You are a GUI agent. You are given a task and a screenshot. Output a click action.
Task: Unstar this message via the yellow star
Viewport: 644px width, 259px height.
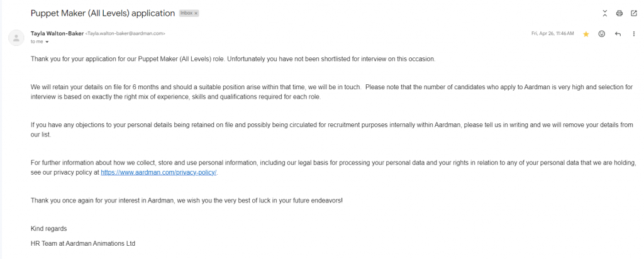[586, 34]
